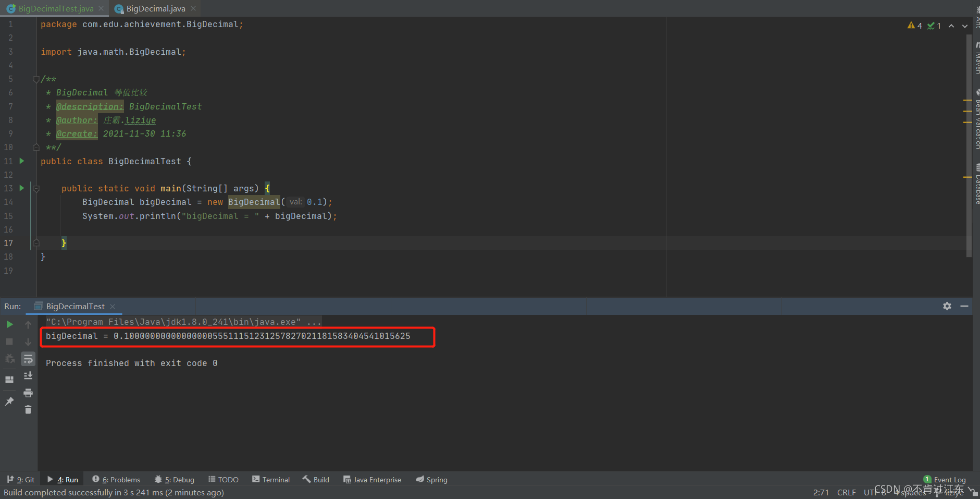
Task: Close the BigDecimalTest.java editor tab
Action: (101, 8)
